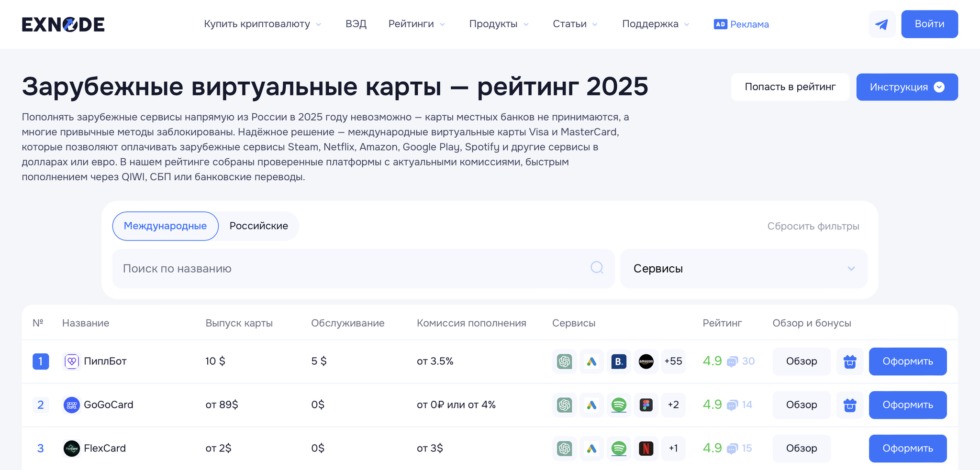Open the Сервисы dropdown filter

click(x=743, y=269)
